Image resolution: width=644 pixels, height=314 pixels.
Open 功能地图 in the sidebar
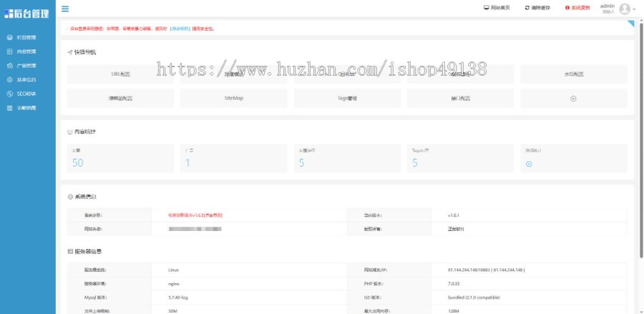[x=28, y=108]
